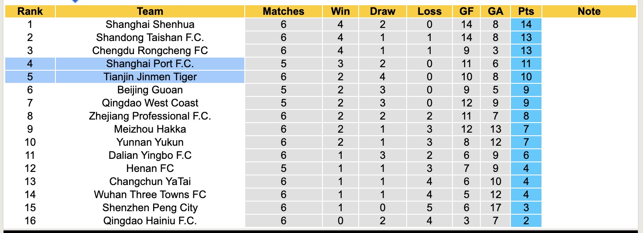The image size is (644, 233).
Task: Click the GA column header
Action: coord(495,11)
